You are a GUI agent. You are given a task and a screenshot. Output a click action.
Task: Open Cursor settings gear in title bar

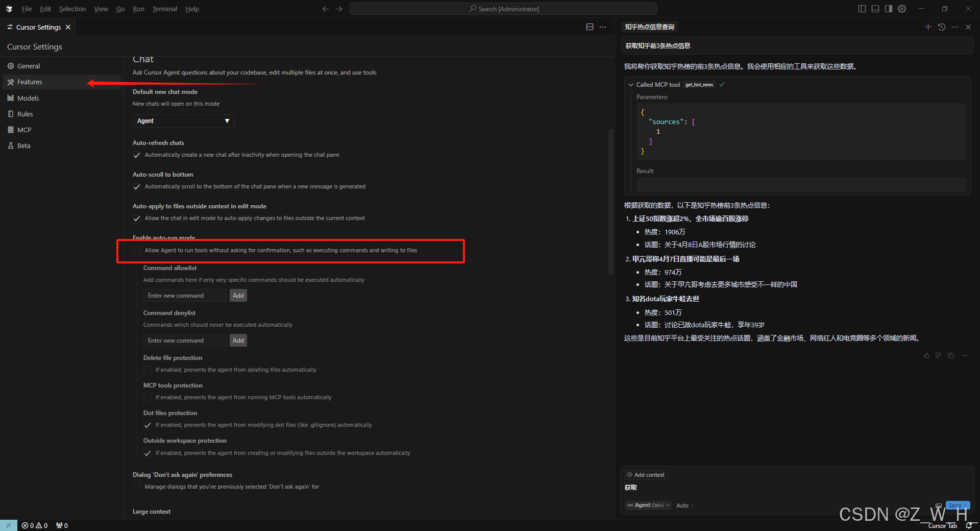click(x=902, y=9)
